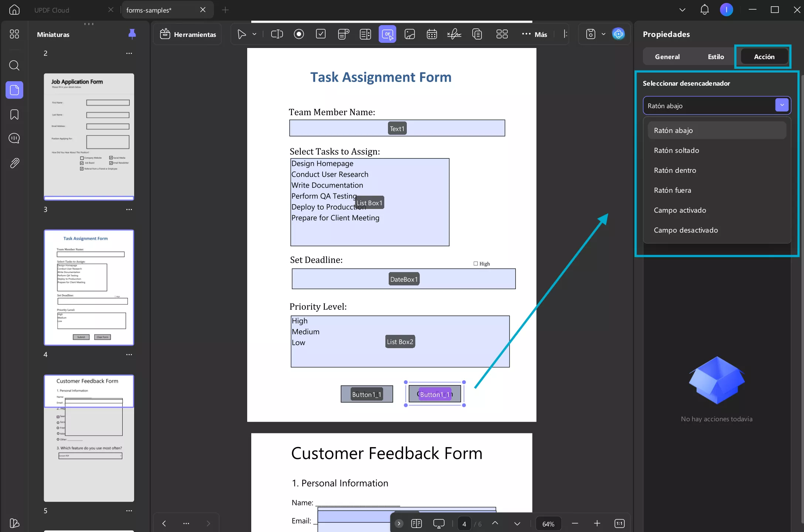Image resolution: width=804 pixels, height=532 pixels.
Task: Toggle the 1:1 actual size view
Action: click(x=619, y=524)
